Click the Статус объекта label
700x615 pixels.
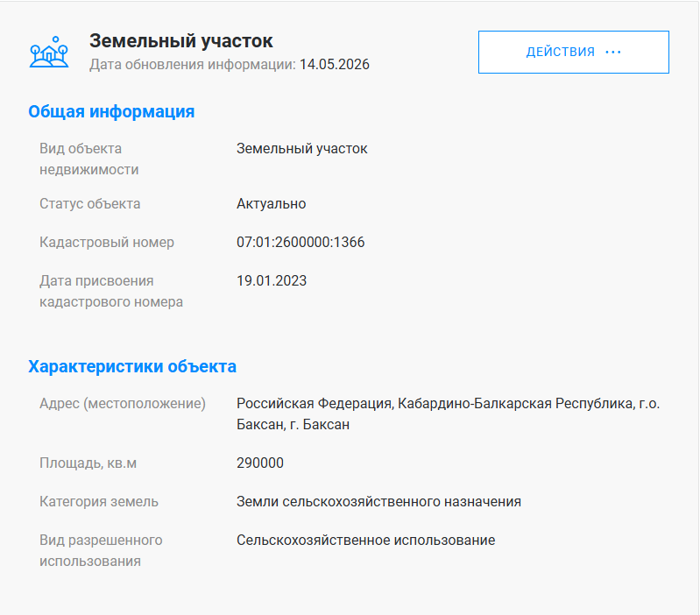(89, 203)
